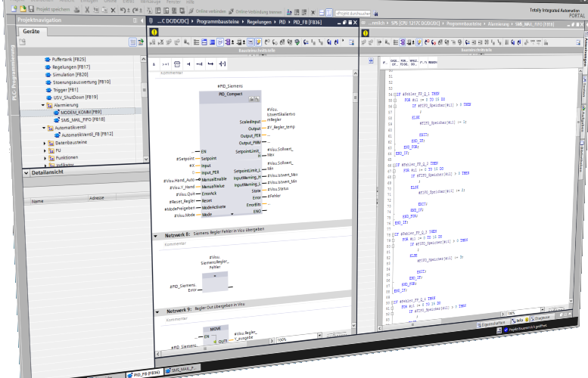588x378 pixels.
Task: Collapse the Alarmierung folder
Action: (42, 105)
